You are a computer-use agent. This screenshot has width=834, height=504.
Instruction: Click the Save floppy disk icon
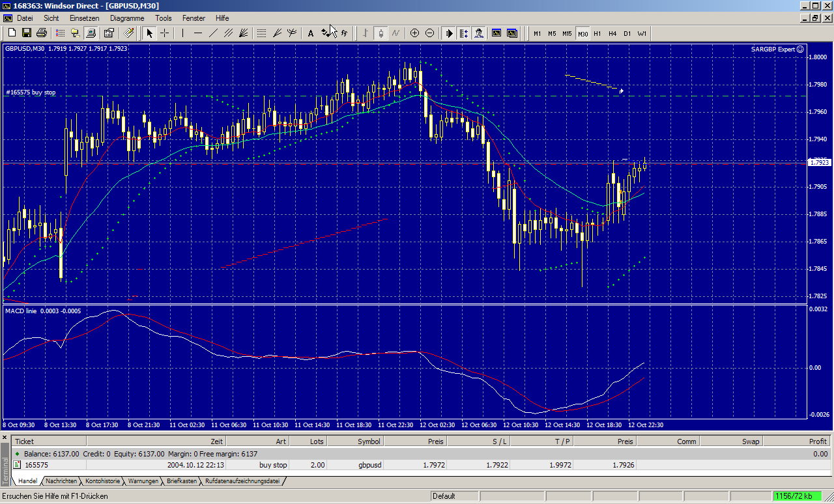(x=27, y=33)
